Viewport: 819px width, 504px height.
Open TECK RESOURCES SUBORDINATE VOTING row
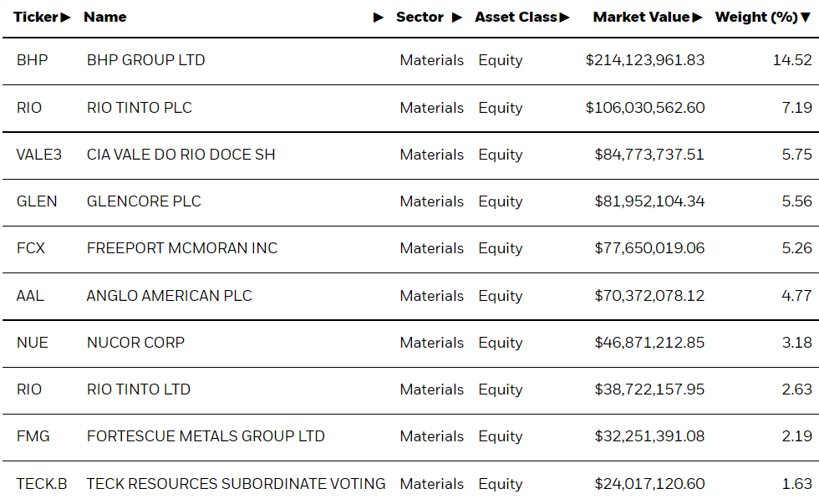236,484
